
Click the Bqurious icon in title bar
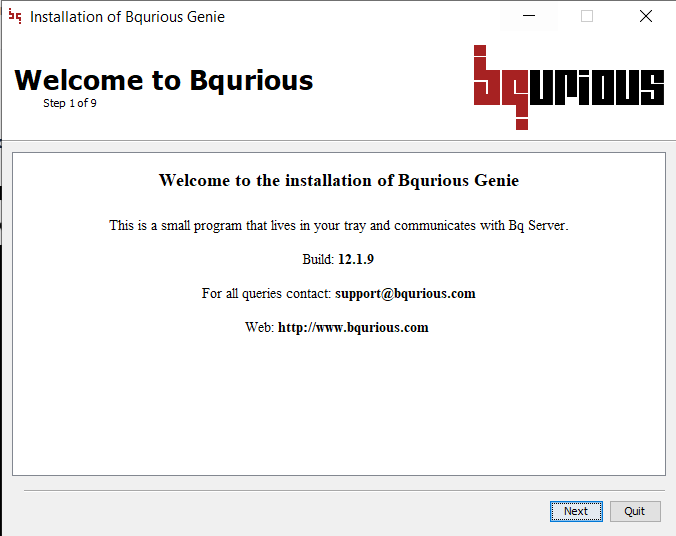coord(15,16)
